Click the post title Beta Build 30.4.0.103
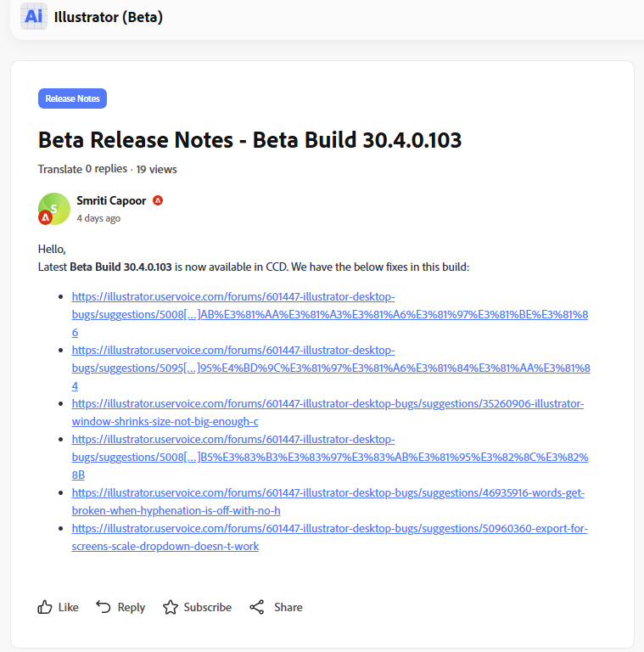Image resolution: width=644 pixels, height=652 pixels. [x=249, y=140]
